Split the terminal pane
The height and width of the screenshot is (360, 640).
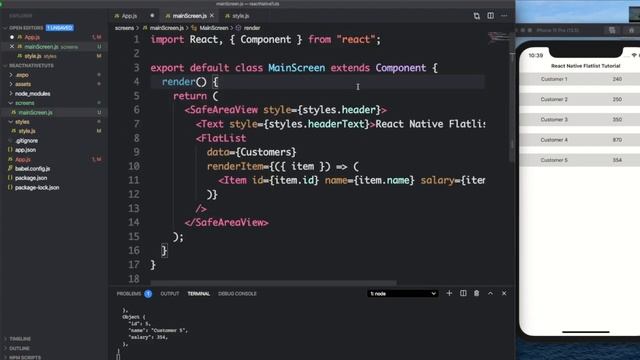pyautogui.click(x=463, y=293)
